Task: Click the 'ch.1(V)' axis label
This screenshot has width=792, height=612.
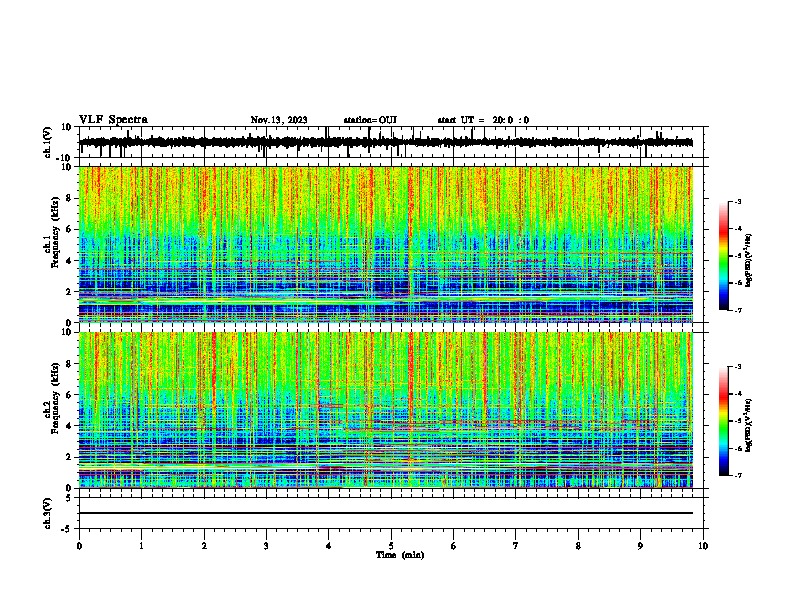Action: (x=47, y=142)
